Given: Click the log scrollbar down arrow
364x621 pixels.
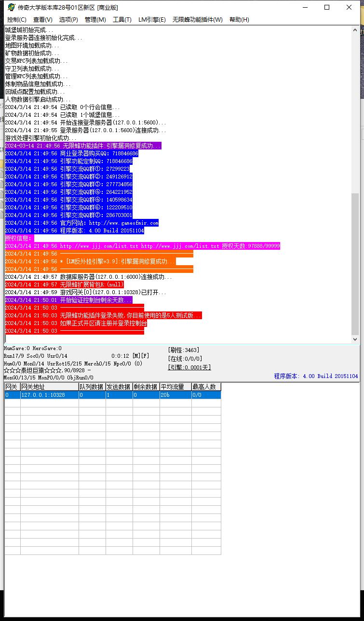Looking at the screenshot, I should coord(355,339).
